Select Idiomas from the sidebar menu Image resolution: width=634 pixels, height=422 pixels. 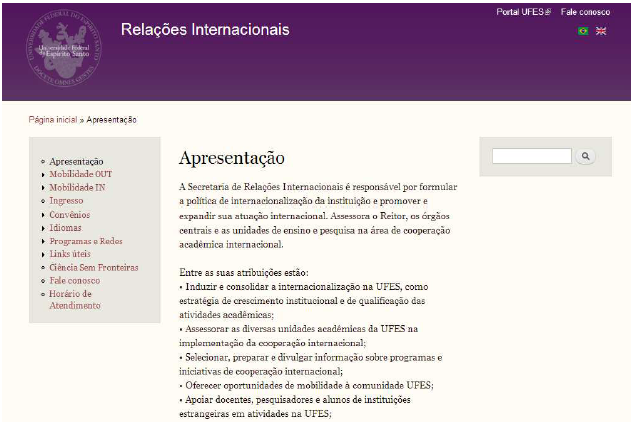click(65, 227)
